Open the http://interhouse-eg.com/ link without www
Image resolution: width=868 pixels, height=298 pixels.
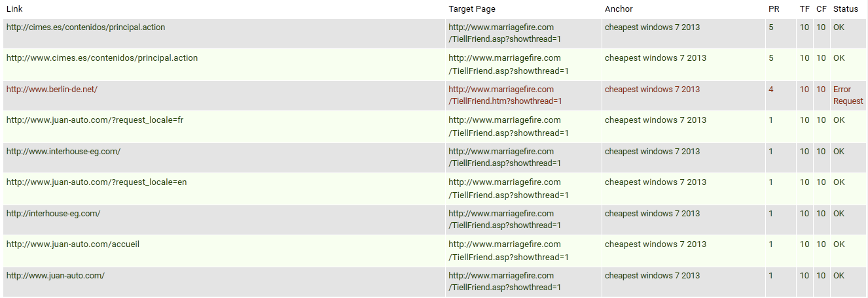pyautogui.click(x=53, y=214)
